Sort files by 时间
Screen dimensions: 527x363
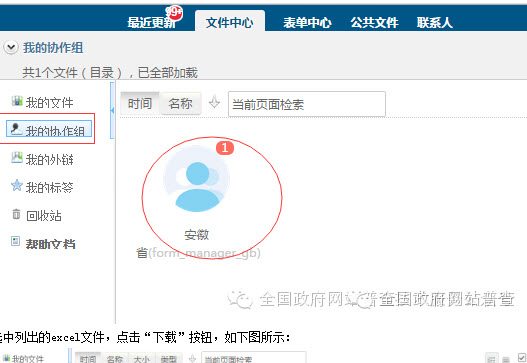point(140,104)
